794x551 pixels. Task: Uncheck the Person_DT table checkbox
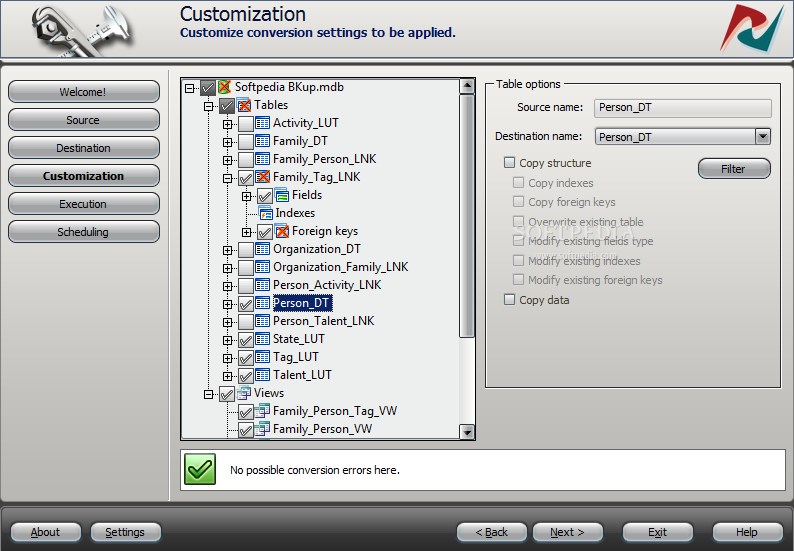click(246, 304)
